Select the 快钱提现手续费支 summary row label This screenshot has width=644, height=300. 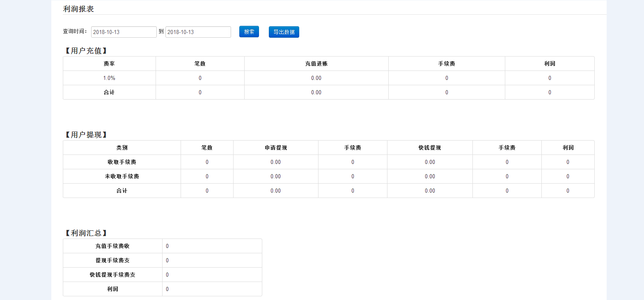(x=112, y=275)
